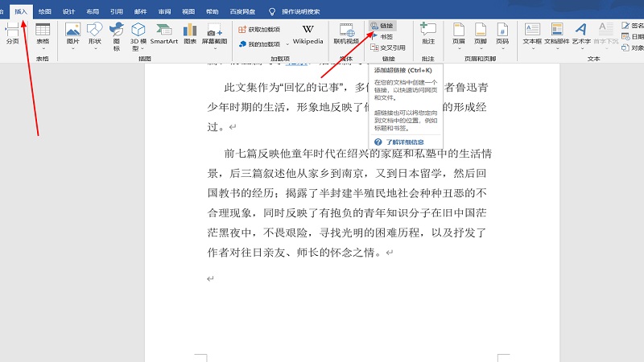Screen dimensions: 644x362
Task: Click the 了解详细信息 tooltip link
Action: (x=402, y=141)
